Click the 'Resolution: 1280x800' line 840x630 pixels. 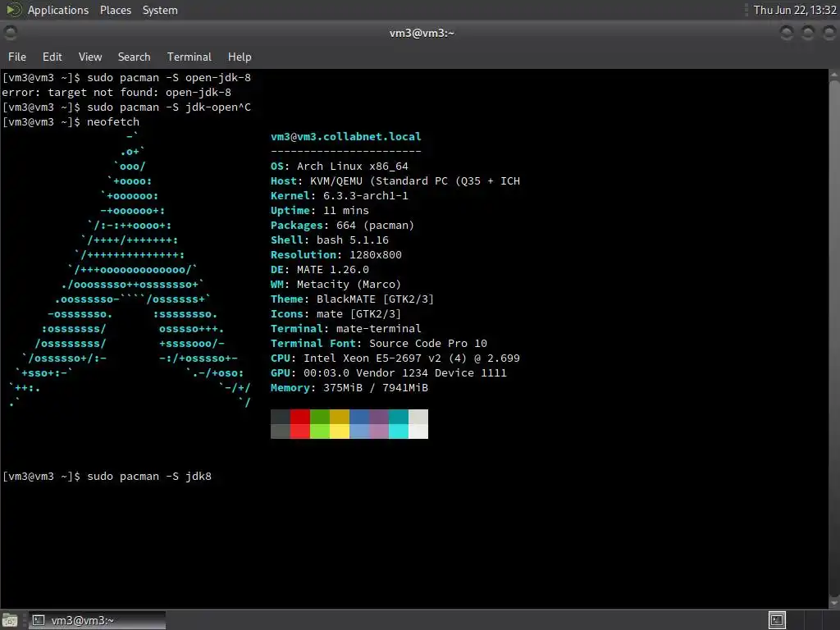[x=336, y=255]
